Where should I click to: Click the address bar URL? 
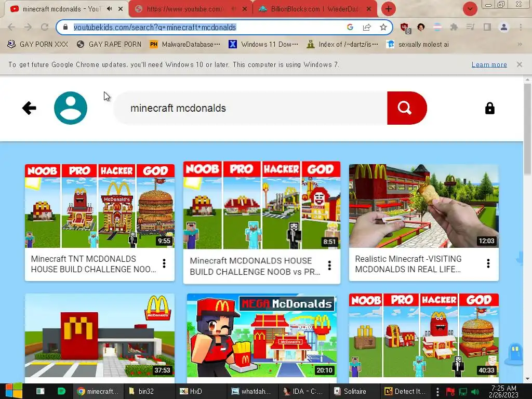click(x=155, y=27)
